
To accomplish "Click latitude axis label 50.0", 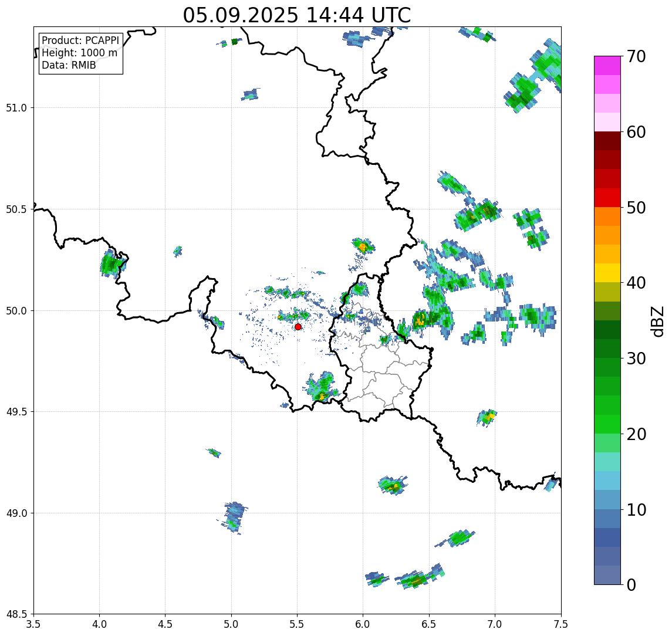I will pos(16,311).
